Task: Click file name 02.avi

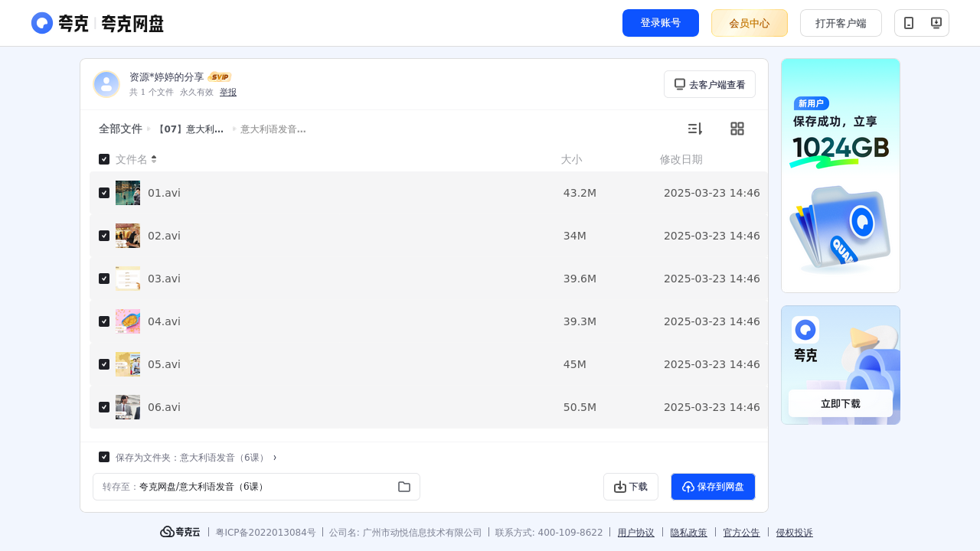Action: pos(164,236)
